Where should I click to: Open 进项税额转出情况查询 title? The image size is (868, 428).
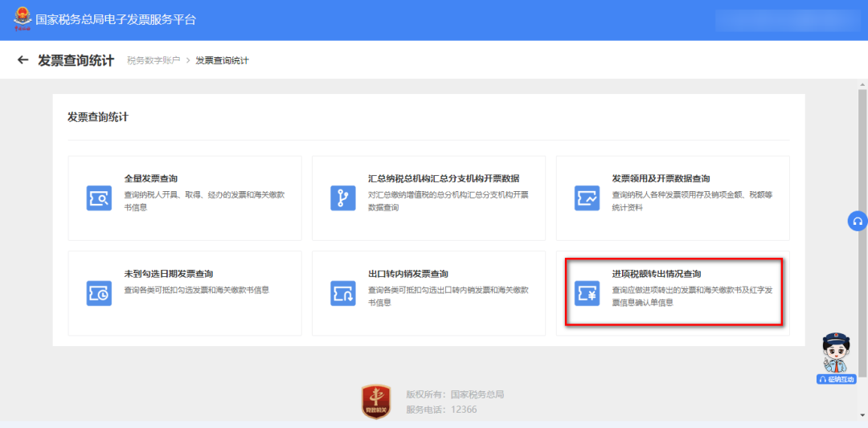pos(657,274)
